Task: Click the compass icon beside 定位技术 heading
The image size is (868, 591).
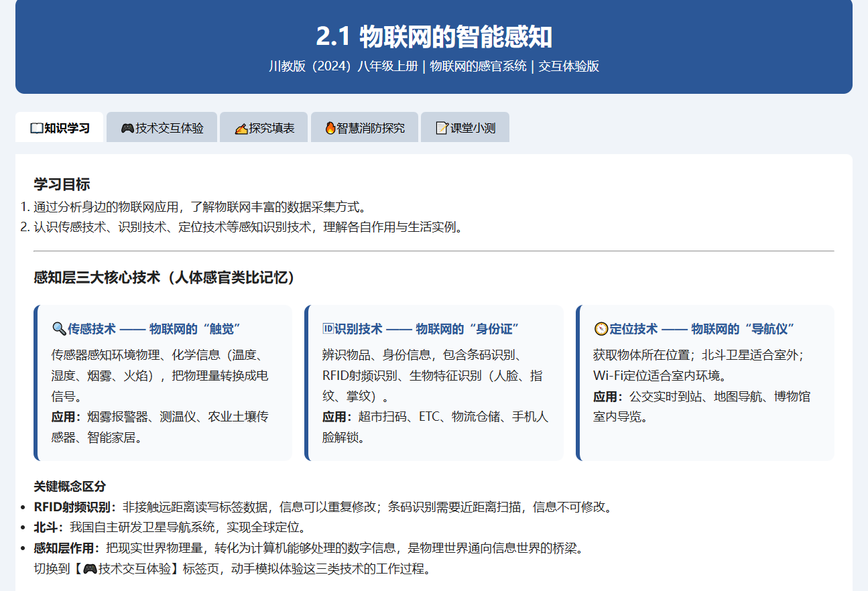Action: (601, 328)
